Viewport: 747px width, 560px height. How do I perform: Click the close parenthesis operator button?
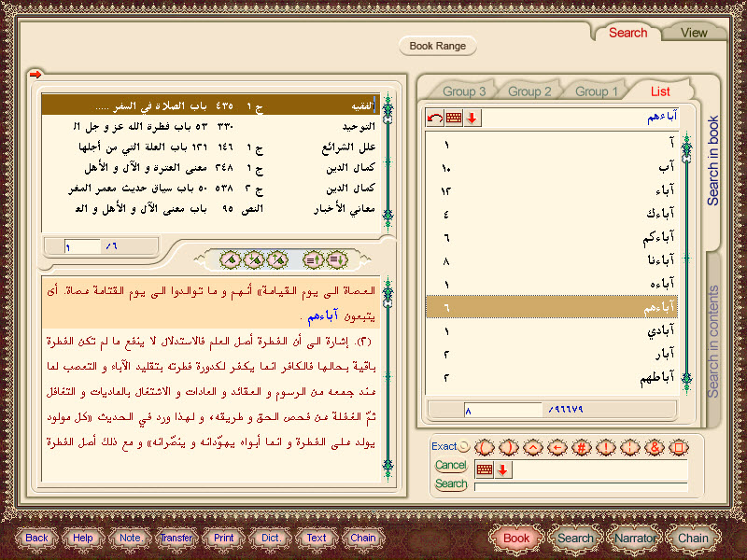(509, 447)
